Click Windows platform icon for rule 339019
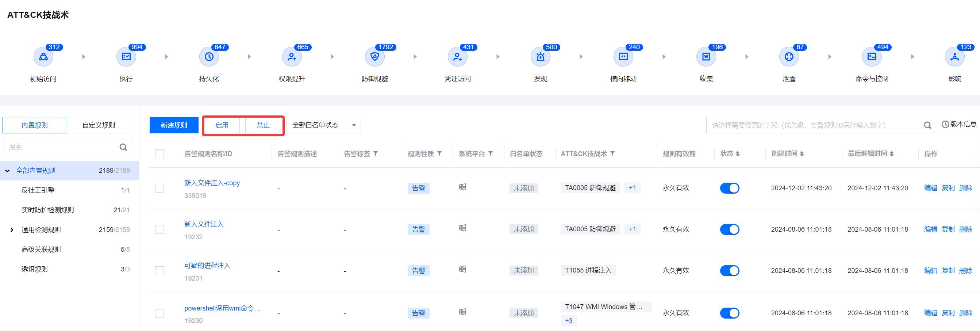The image size is (980, 331). point(462,187)
